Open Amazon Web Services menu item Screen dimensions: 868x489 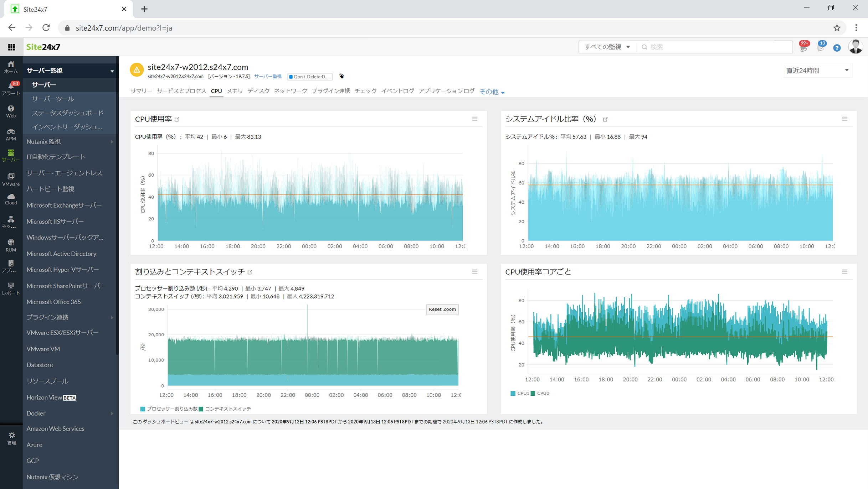point(55,428)
